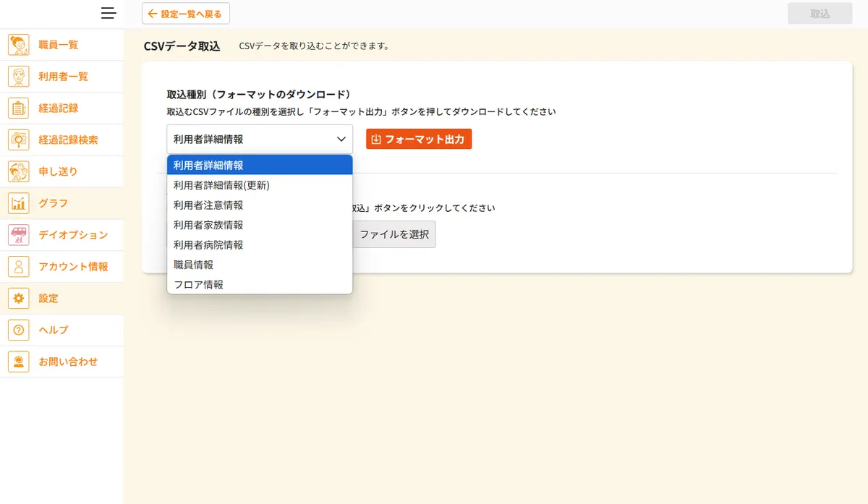
Task: Select 利用者病院情報 from the dropdown
Action: pos(260,245)
